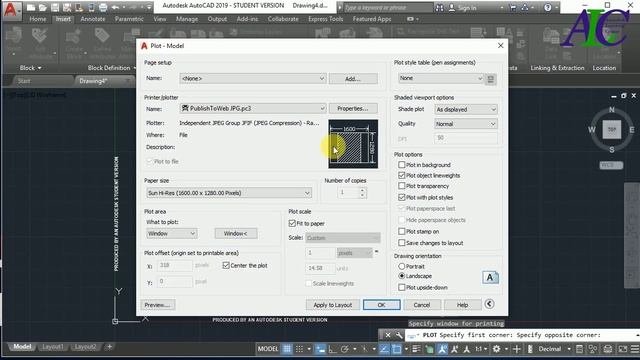Click the Add... page setup button
The image size is (640, 360).
pos(353,79)
